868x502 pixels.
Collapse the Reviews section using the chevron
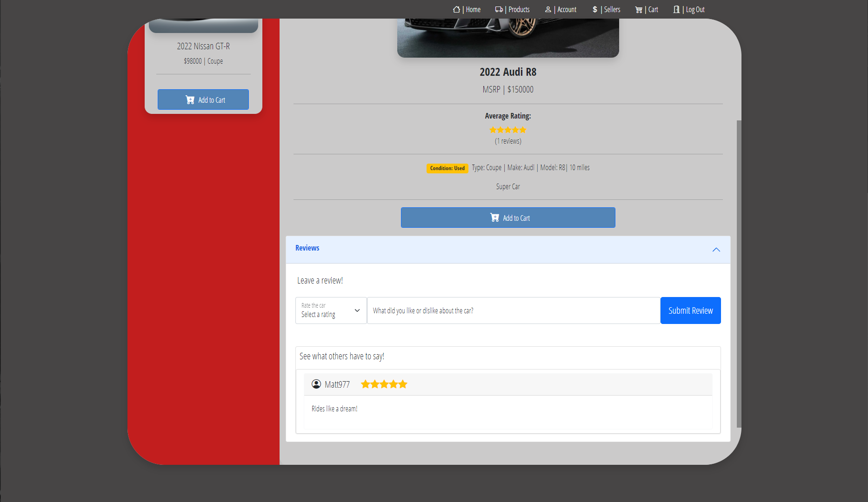(x=716, y=250)
